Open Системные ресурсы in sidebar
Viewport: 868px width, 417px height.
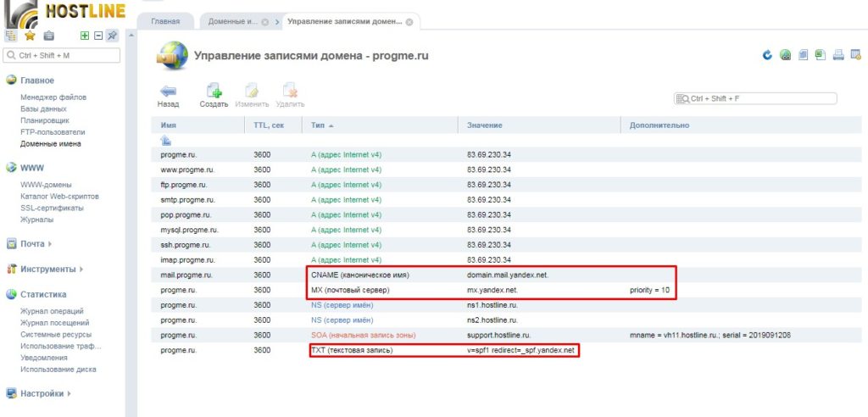pos(56,335)
